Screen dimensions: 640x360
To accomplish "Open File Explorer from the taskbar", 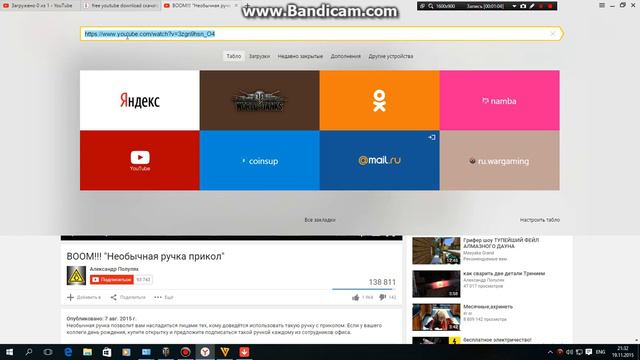I will [87, 352].
